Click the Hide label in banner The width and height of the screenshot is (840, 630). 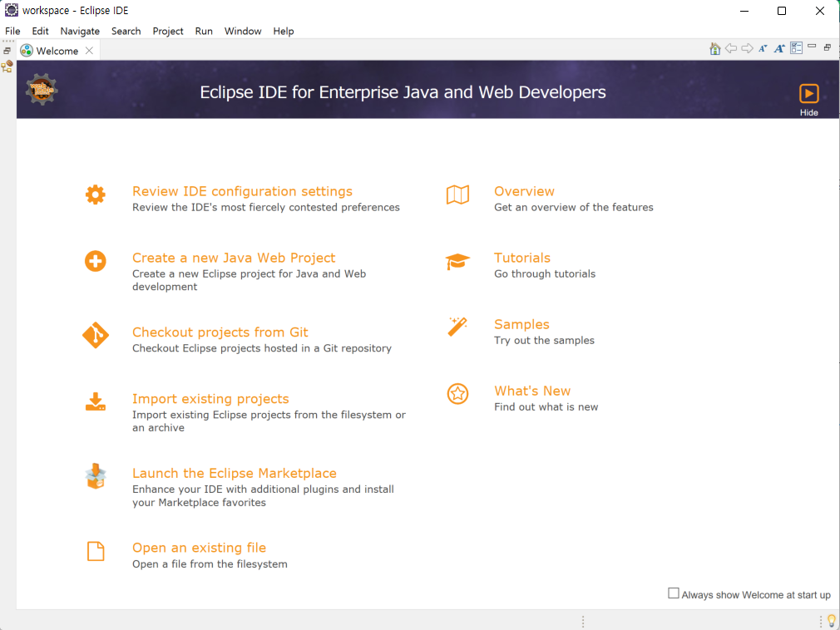click(x=809, y=112)
